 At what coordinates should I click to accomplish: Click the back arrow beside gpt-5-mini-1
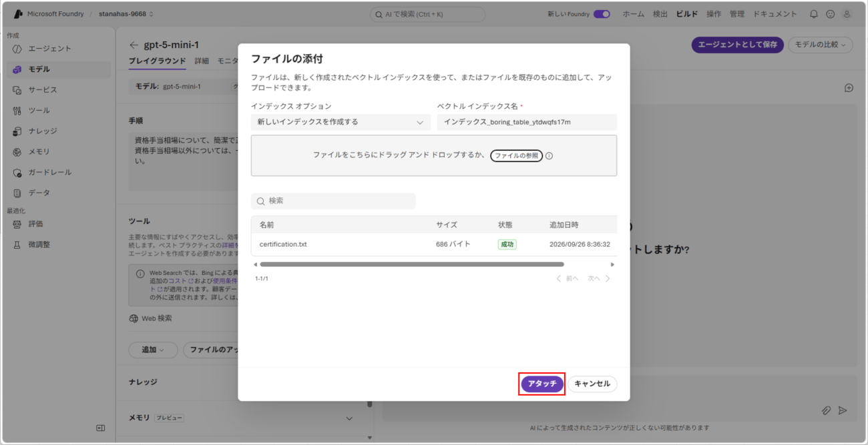coord(134,45)
